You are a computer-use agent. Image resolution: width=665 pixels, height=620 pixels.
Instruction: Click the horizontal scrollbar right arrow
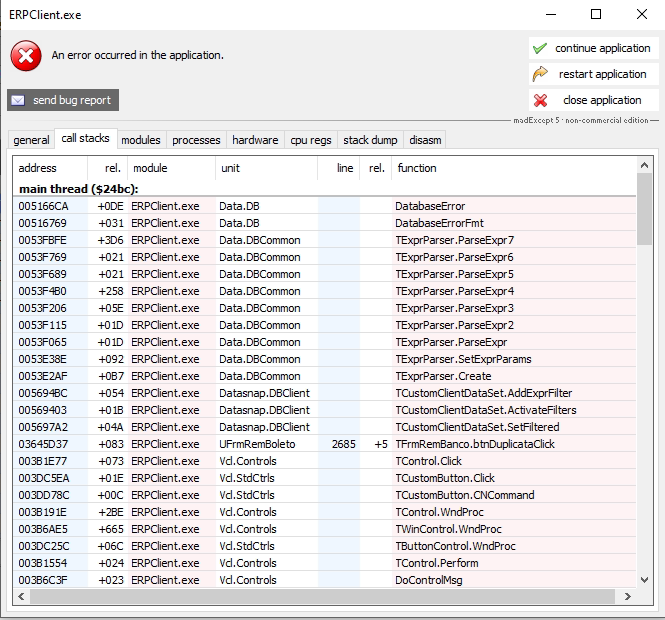(627, 596)
